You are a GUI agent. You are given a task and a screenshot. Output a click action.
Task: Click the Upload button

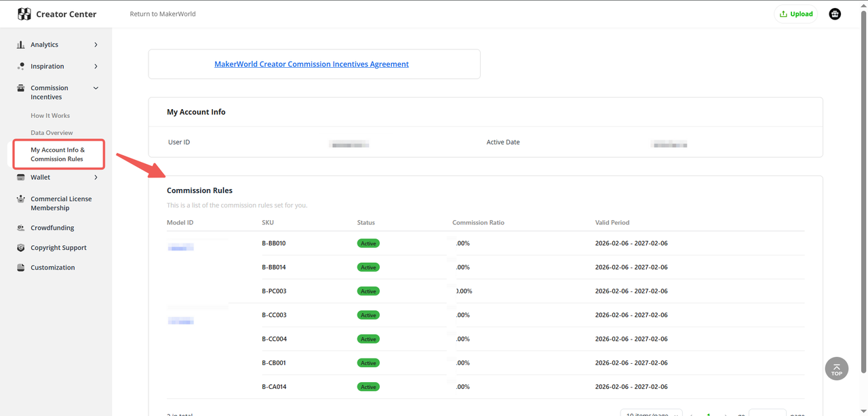(796, 14)
